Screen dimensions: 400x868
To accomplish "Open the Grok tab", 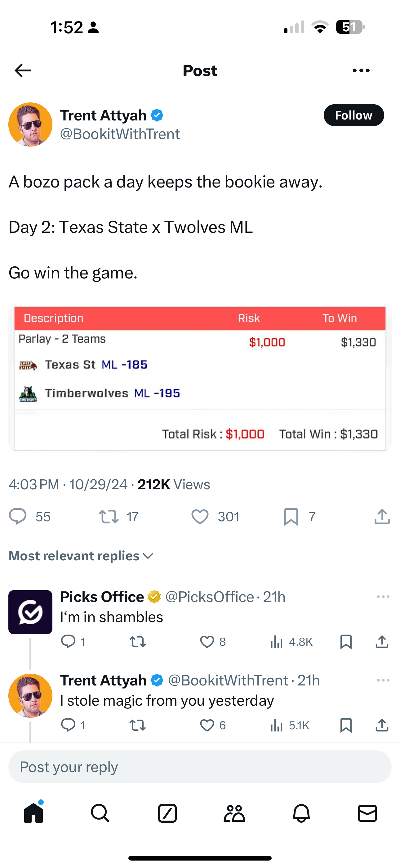I will tap(167, 813).
